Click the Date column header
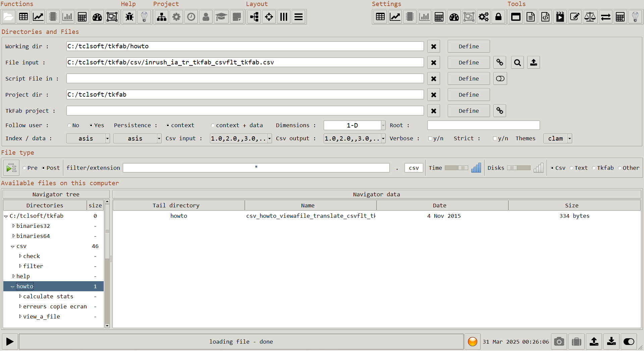Image resolution: width=644 pixels, height=351 pixels. pos(439,205)
